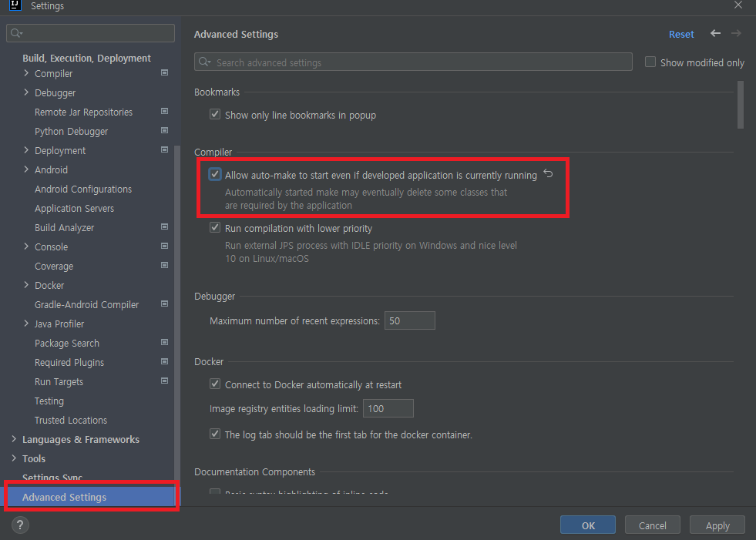Screen dimensions: 756x540
Task: Click project-level icon next to Gradle-Android Compiler
Action: click(164, 304)
